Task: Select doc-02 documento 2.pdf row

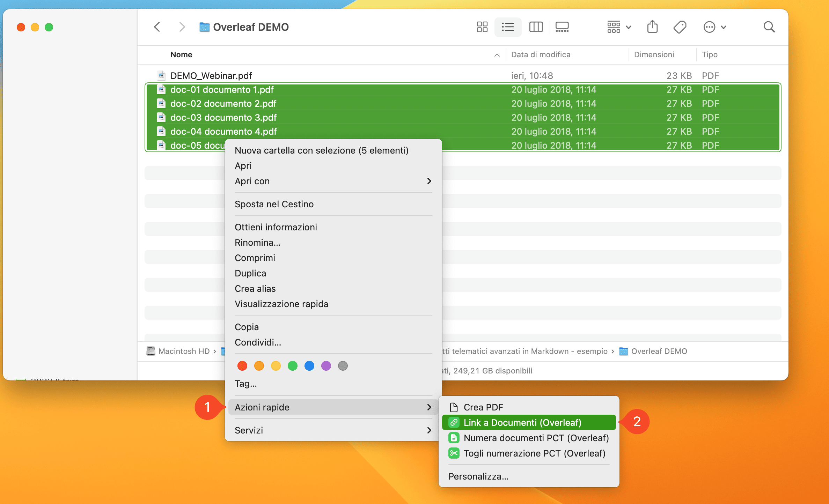Action: click(463, 104)
